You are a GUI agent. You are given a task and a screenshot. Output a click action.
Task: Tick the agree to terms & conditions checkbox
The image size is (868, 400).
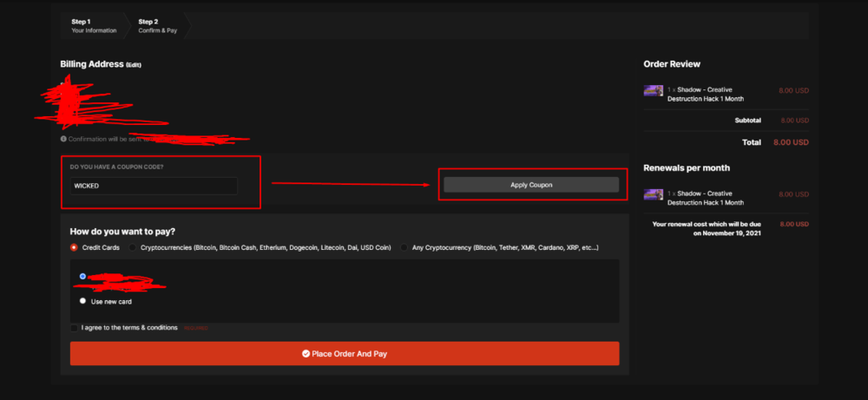pyautogui.click(x=74, y=328)
